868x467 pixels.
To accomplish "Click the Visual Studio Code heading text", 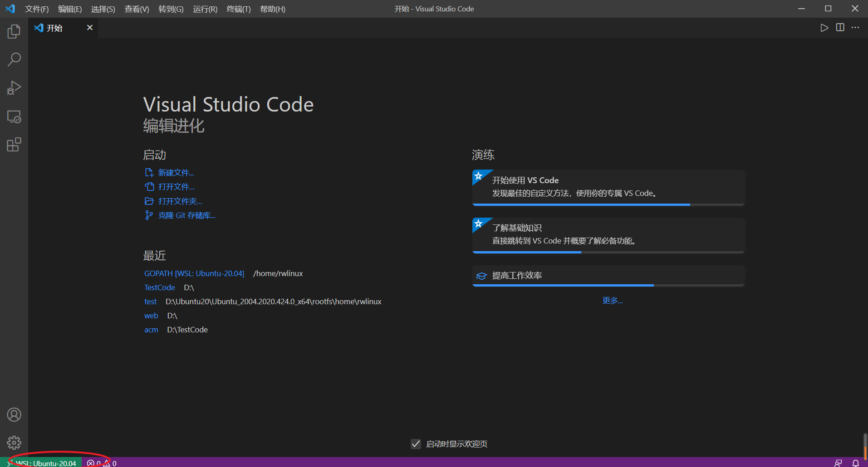I will [x=228, y=104].
